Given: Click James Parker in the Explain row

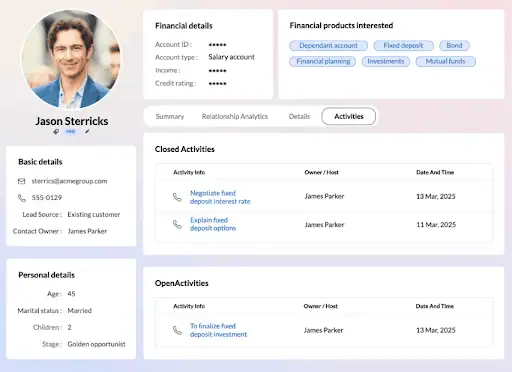Looking at the screenshot, I should click(324, 225).
